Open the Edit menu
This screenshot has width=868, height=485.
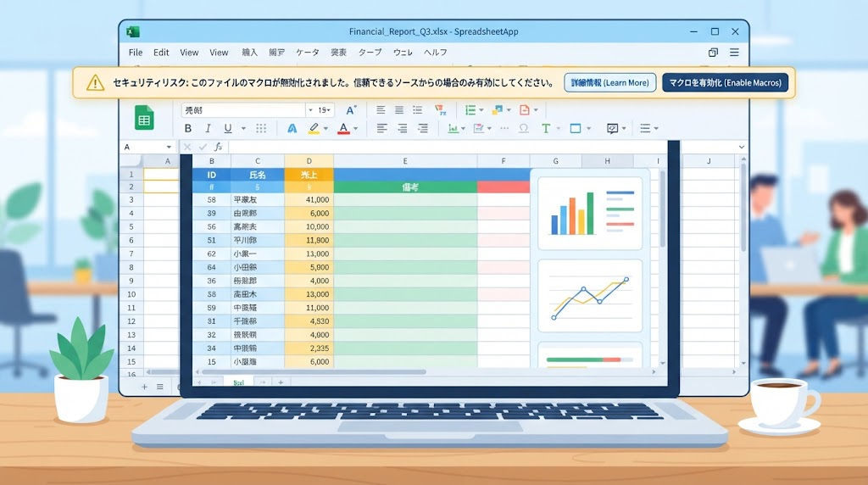click(x=161, y=52)
